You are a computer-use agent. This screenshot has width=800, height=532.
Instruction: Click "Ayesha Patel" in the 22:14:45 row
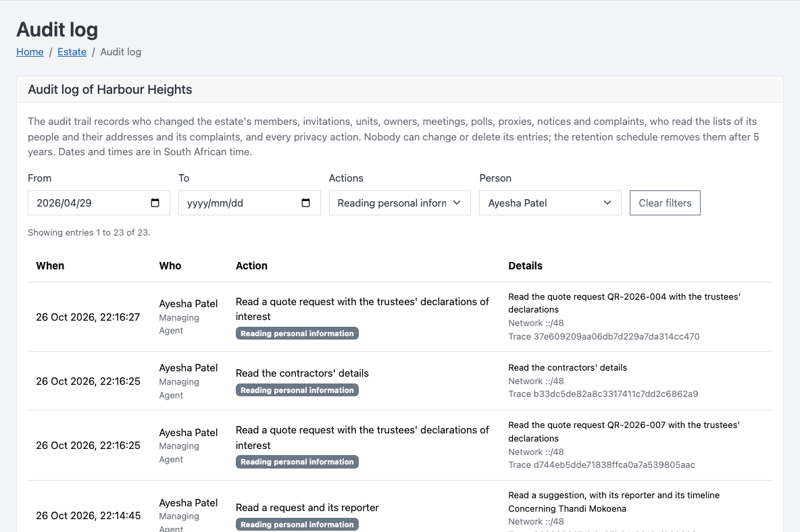point(189,503)
